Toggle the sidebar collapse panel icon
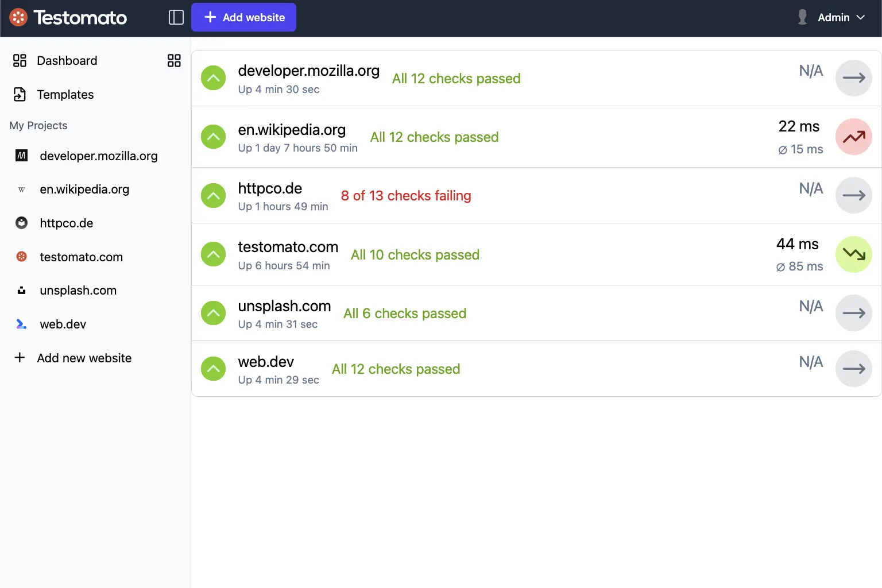 [176, 17]
